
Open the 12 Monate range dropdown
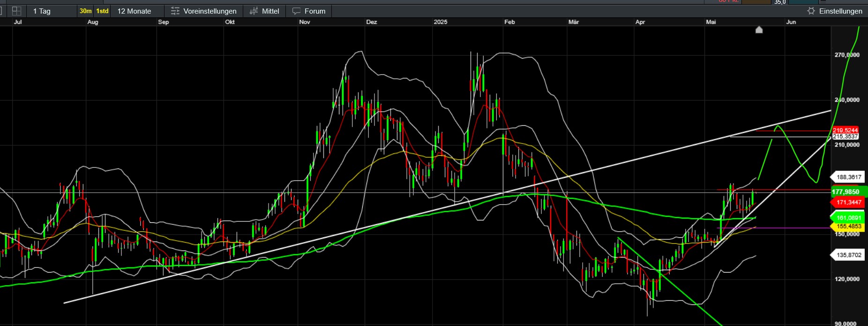point(134,11)
